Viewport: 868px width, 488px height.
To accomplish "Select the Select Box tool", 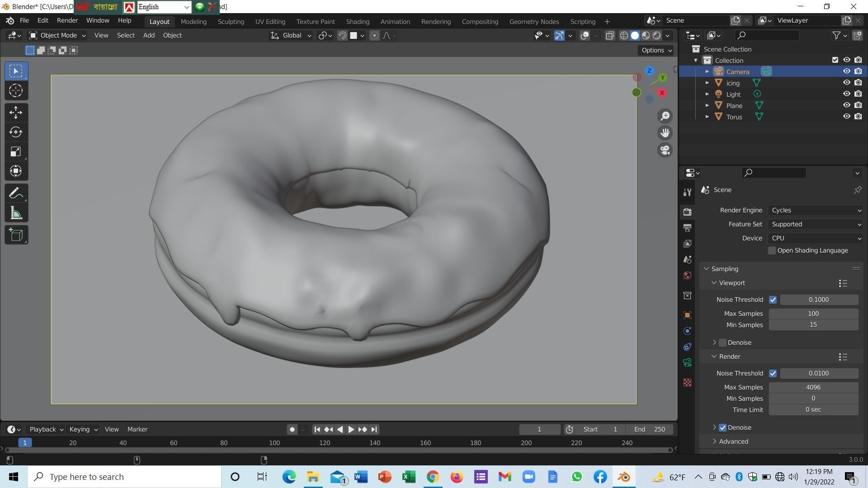I will point(16,71).
